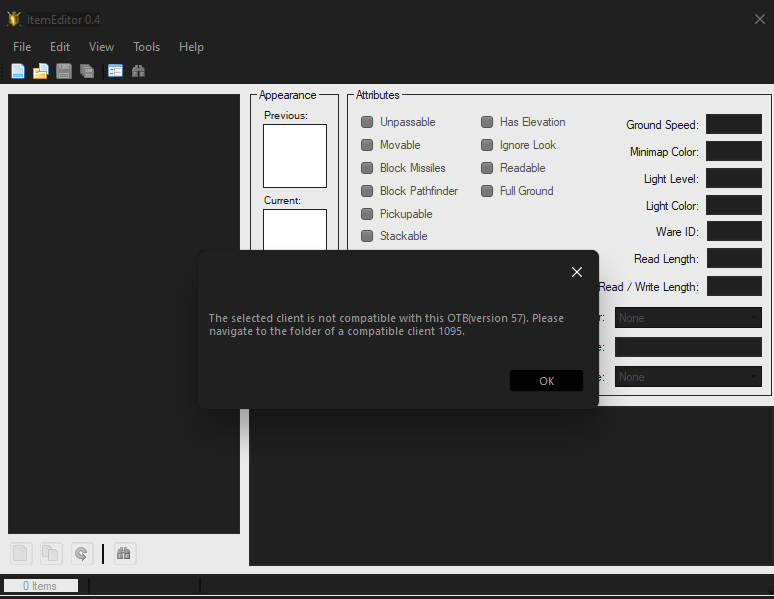Open the Tools menu
The image size is (774, 599).
click(146, 47)
